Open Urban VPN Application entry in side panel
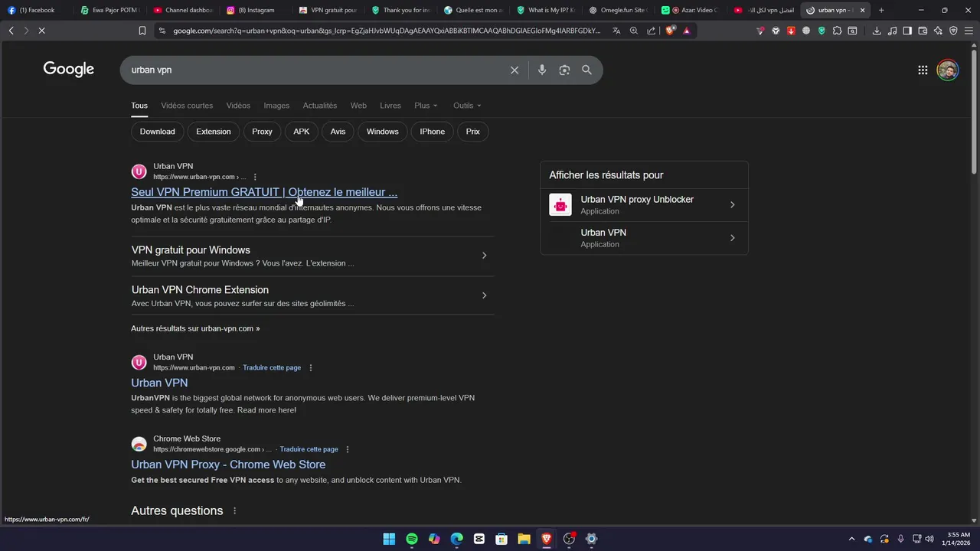Viewport: 980px width, 551px height. pyautogui.click(x=644, y=238)
